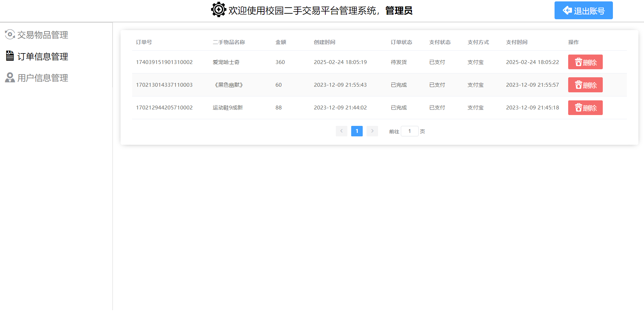Select item name 爱宠哈士奇
The height and width of the screenshot is (321, 644).
coord(226,62)
